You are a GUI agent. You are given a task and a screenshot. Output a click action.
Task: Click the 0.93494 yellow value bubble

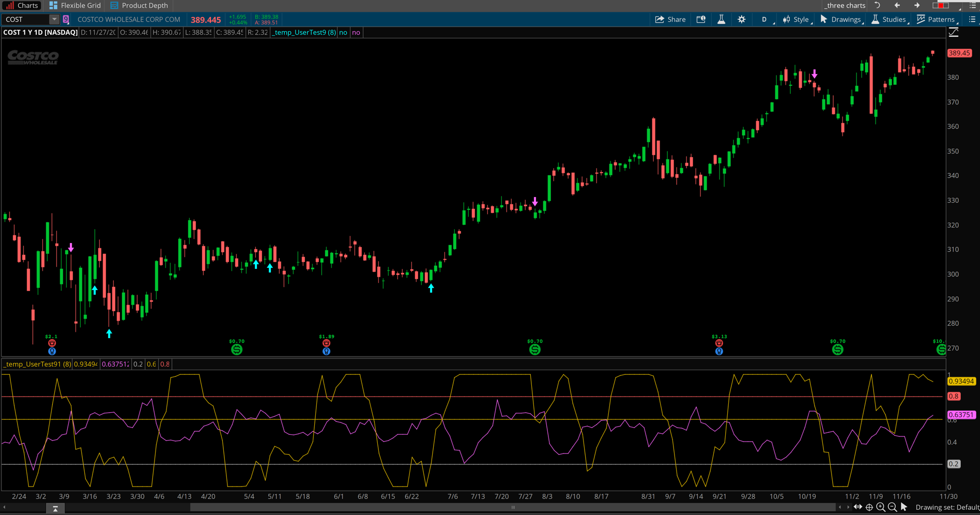[961, 381]
